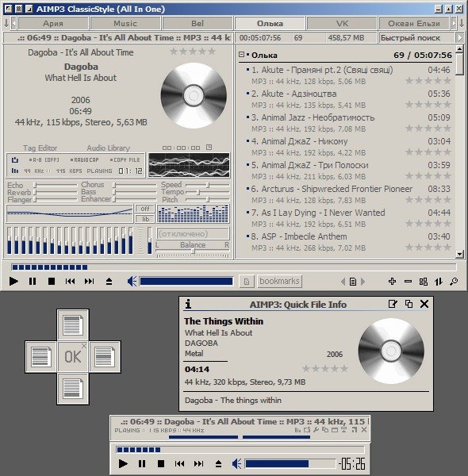Click the (отключено) preset field
Image resolution: width=468 pixels, height=476 pixels.
coord(193,234)
